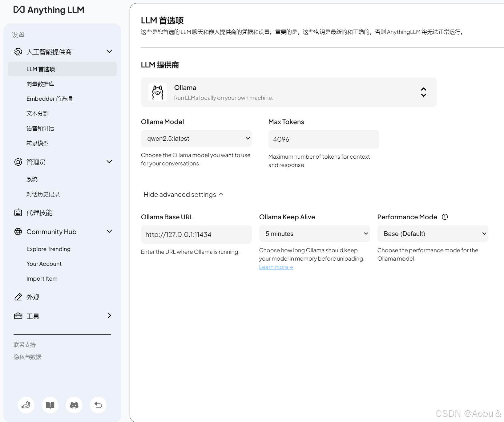Click the back arrow icon in footer
The image size is (504, 422).
click(98, 405)
